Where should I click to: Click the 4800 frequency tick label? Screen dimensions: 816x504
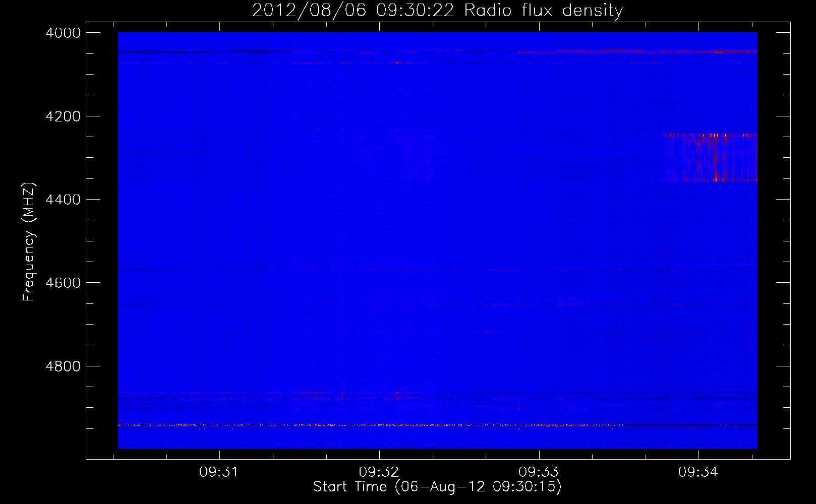(63, 366)
